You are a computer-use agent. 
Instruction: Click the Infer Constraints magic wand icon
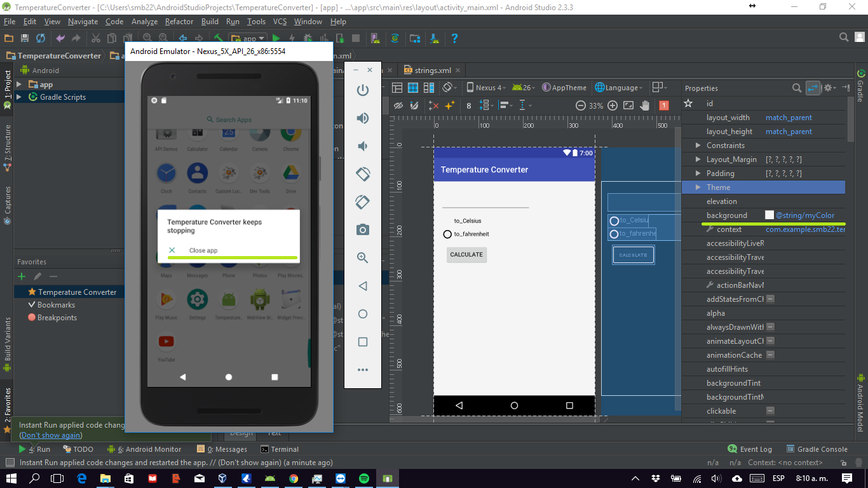[450, 105]
